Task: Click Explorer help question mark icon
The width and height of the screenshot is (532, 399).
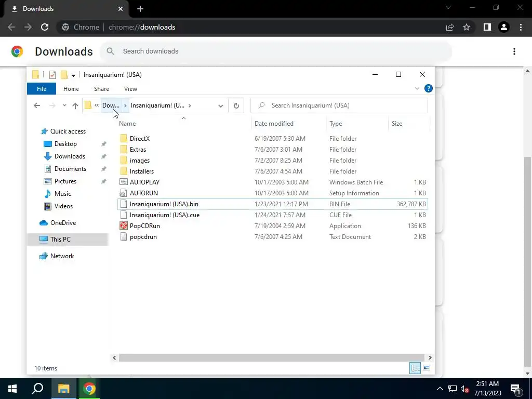Action: [429, 88]
